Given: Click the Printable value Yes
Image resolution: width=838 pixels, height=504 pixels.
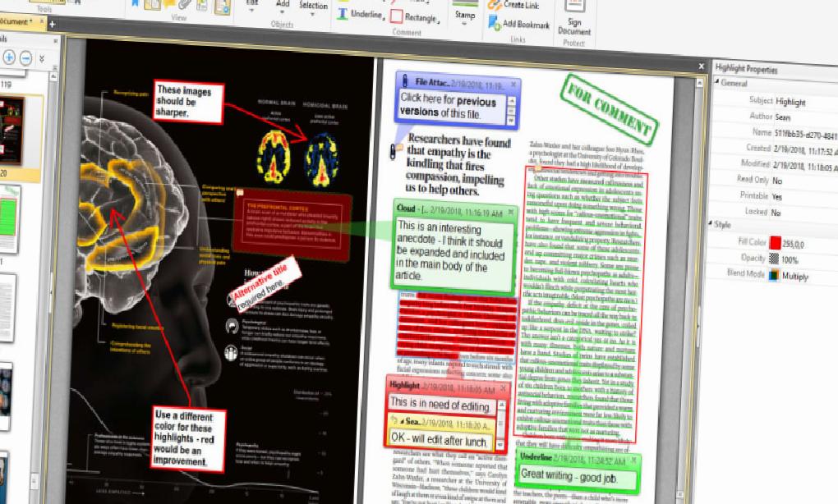Looking at the screenshot, I should coord(777,196).
